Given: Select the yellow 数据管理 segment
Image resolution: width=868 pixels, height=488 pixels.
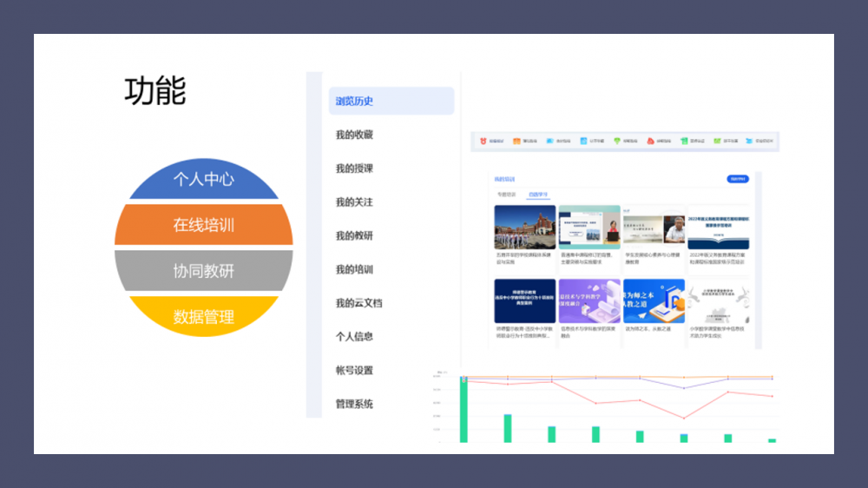Looking at the screenshot, I should pos(203,318).
